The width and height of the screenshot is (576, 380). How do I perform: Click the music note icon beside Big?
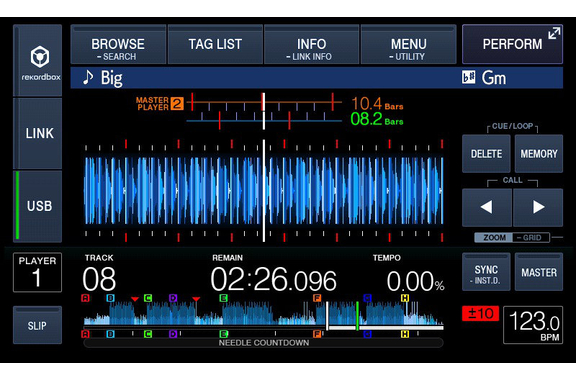pos(88,77)
